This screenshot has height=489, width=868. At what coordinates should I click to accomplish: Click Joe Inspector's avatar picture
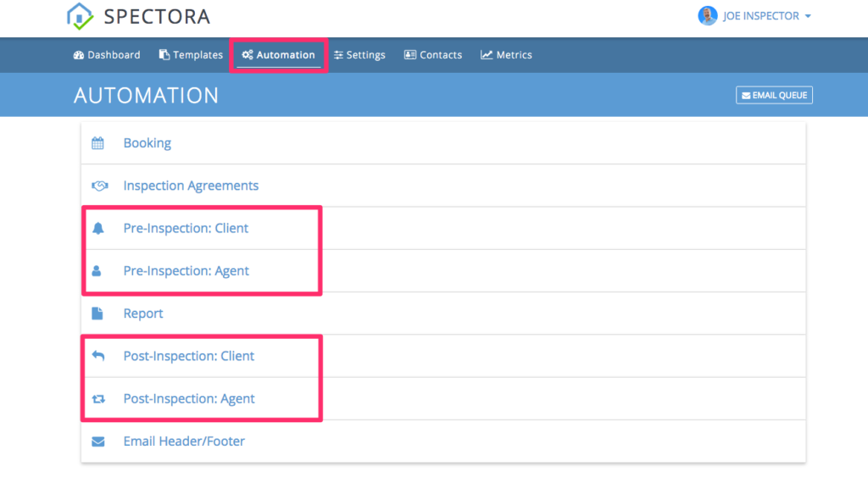click(708, 15)
